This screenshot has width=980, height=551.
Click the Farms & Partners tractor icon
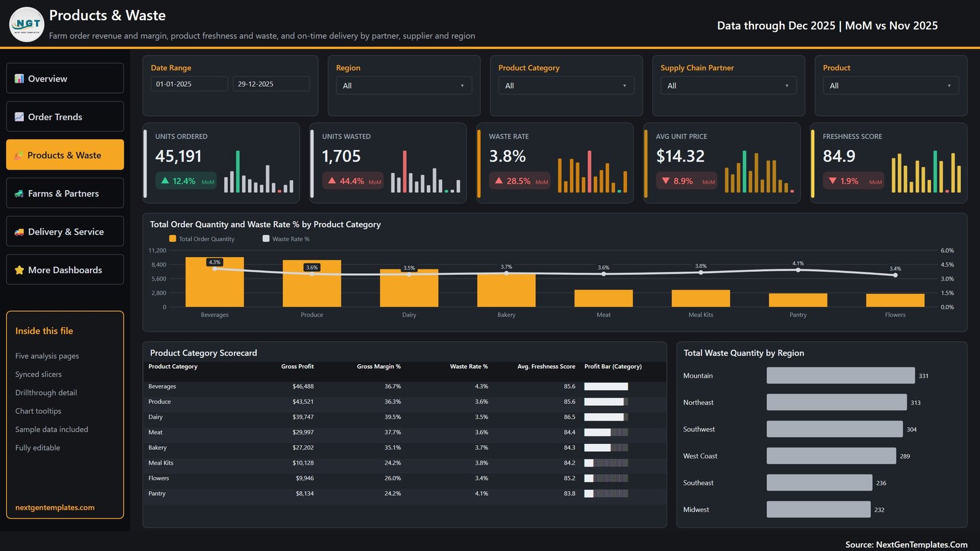coord(19,193)
